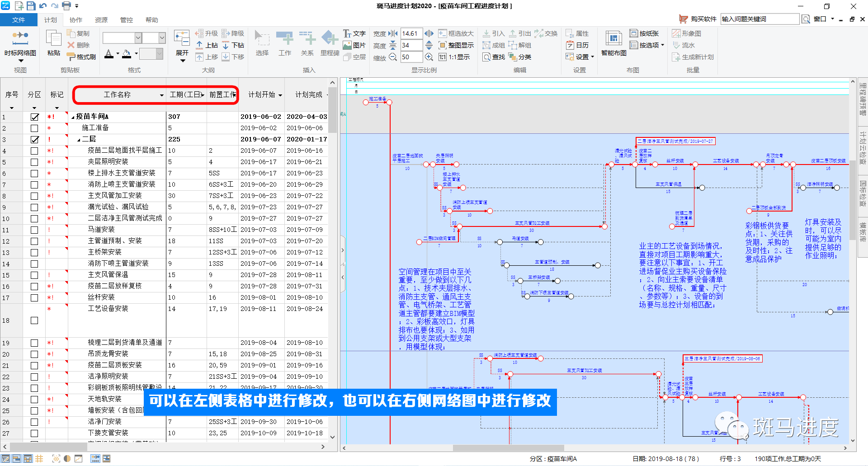Viewport: 868px width, 466px height.
Task: Check the 夹层照明安装 row checkbox
Action: pyautogui.click(x=34, y=162)
